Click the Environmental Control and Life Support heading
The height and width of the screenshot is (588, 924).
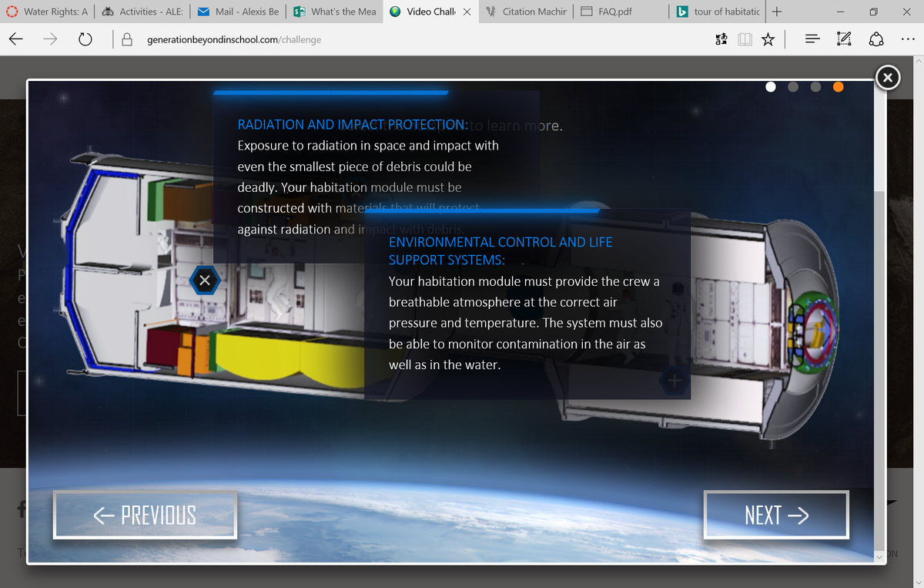click(x=500, y=251)
